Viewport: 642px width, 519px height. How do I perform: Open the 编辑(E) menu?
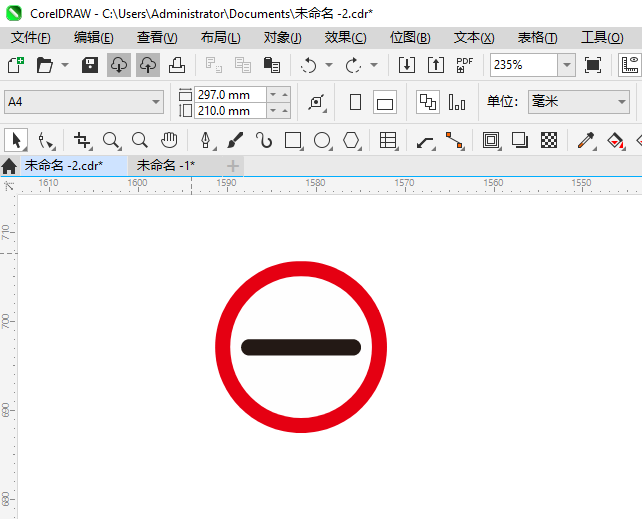(x=94, y=38)
